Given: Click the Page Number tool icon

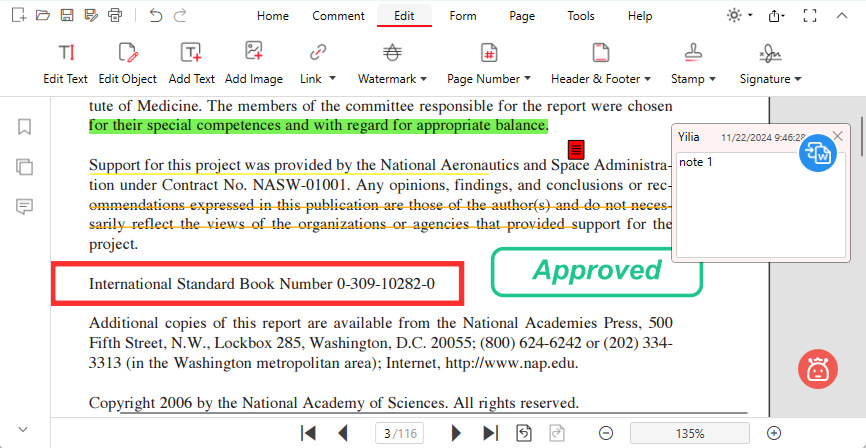Looking at the screenshot, I should click(x=489, y=53).
